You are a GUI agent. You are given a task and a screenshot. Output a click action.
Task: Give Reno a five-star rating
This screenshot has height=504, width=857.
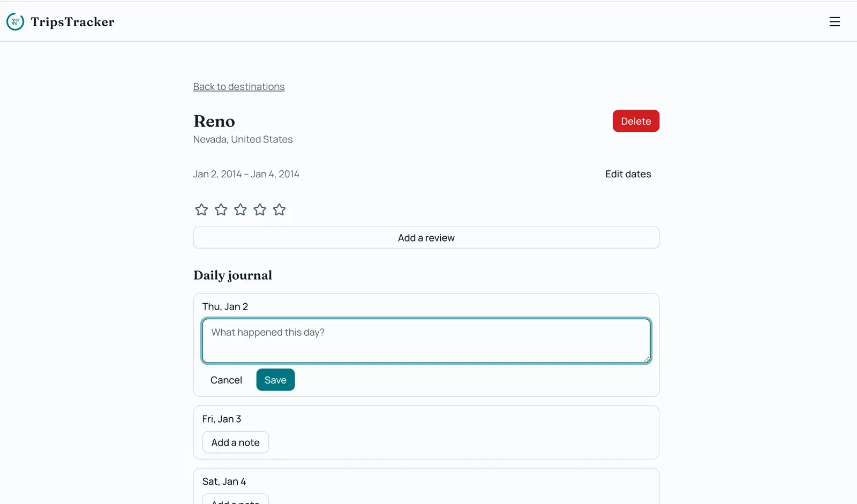click(x=279, y=209)
